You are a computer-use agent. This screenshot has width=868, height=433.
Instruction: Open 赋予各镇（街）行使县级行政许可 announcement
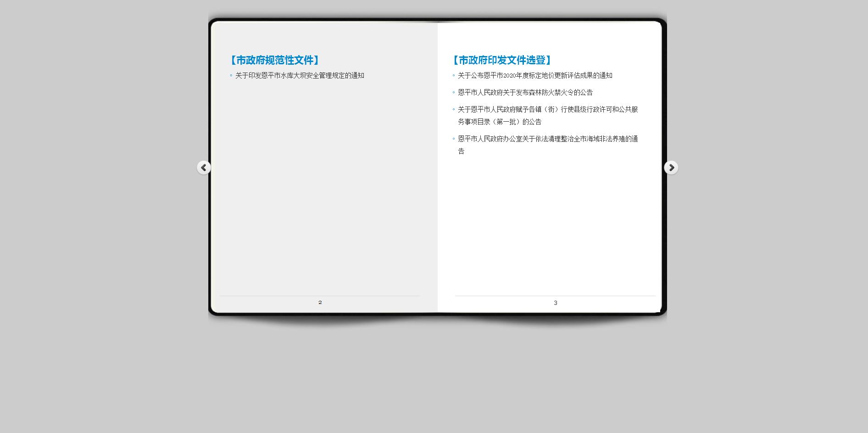coord(547,110)
